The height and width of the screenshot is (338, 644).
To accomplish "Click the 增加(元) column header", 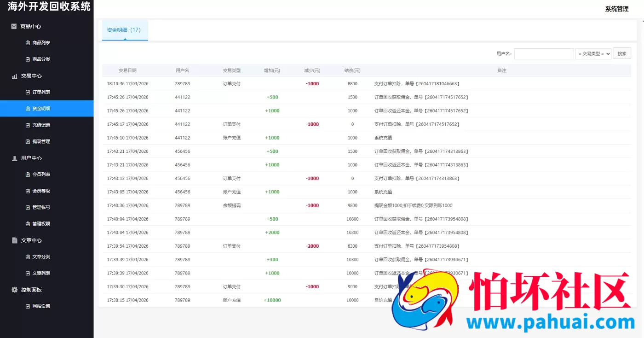I will (272, 70).
